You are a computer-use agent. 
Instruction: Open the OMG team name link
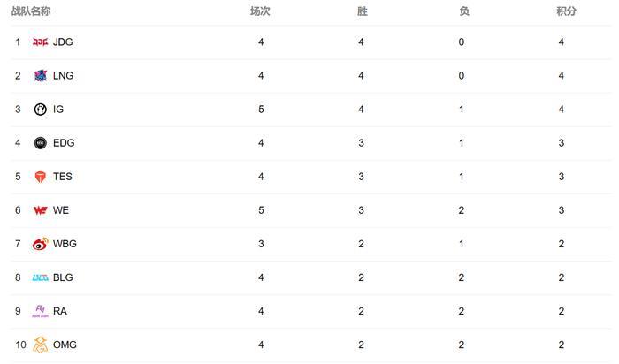tap(65, 345)
